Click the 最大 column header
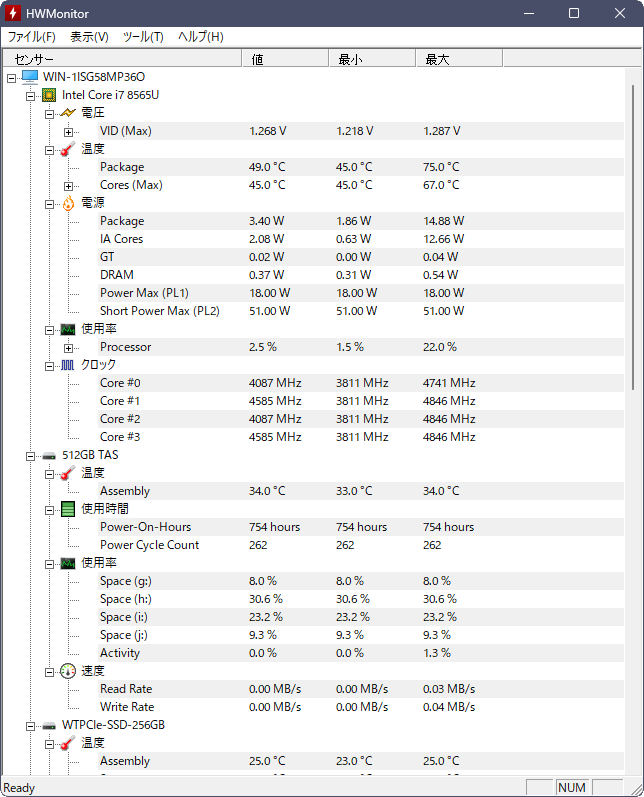This screenshot has width=644, height=797. pyautogui.click(x=459, y=59)
